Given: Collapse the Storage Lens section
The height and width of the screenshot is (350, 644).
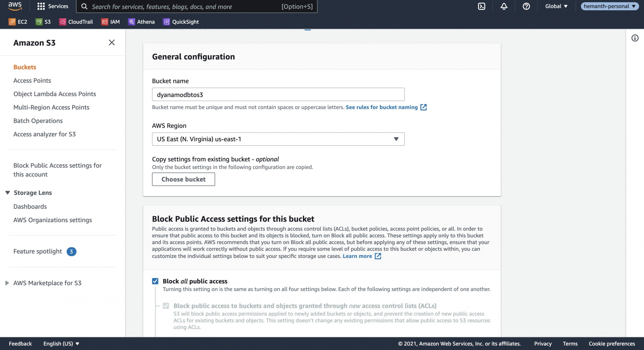Looking at the screenshot, I should [7, 193].
